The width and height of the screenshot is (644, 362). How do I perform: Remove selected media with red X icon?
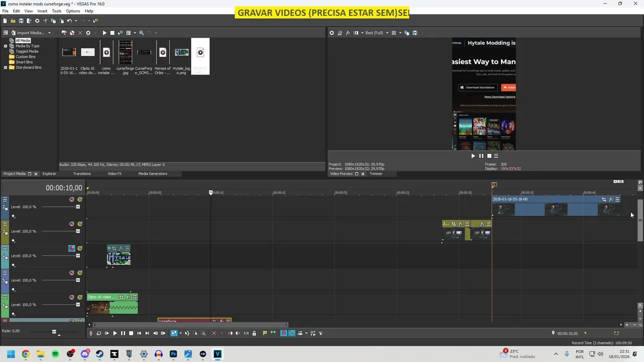[x=80, y=33]
